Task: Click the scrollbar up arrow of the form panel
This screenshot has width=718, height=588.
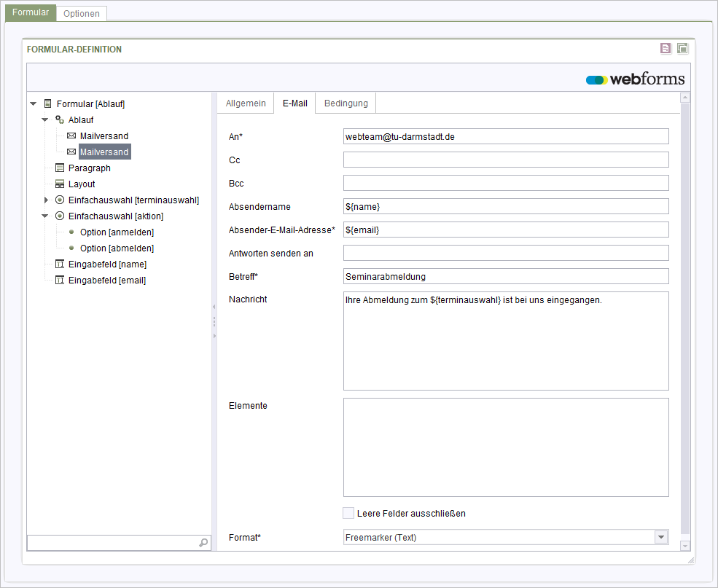Action: pos(685,97)
